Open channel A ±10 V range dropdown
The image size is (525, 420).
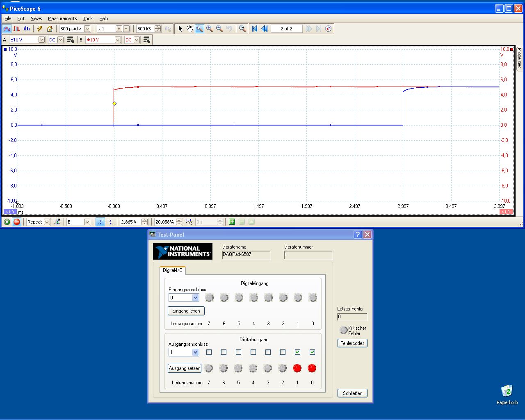tap(41, 40)
